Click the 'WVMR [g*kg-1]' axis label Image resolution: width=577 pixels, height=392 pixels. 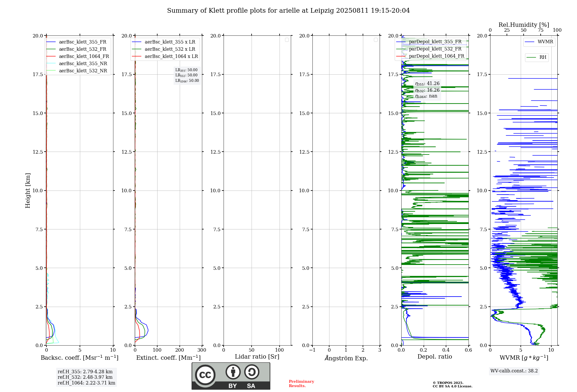pos(524,358)
